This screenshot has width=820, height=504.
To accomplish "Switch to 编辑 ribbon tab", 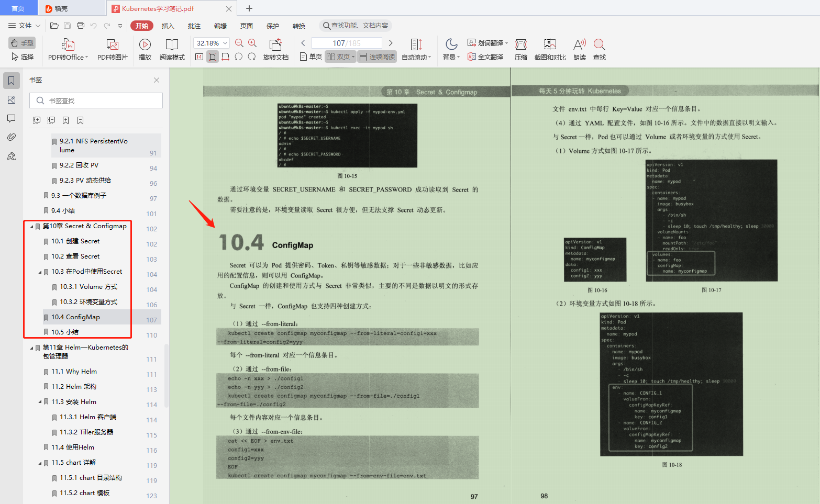I will coord(220,26).
